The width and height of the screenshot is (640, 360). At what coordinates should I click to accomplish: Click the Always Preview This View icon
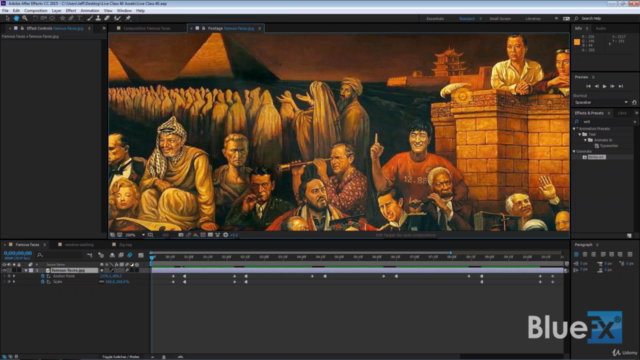[112, 235]
